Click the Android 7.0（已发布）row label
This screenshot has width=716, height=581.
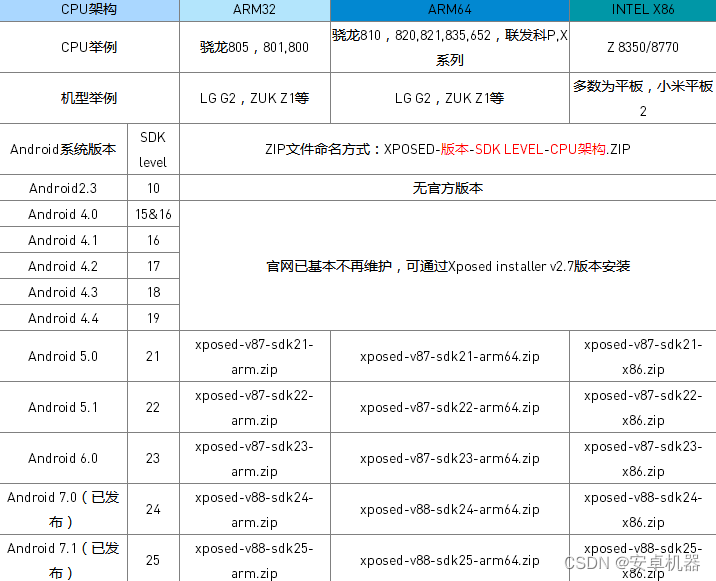tap(63, 509)
